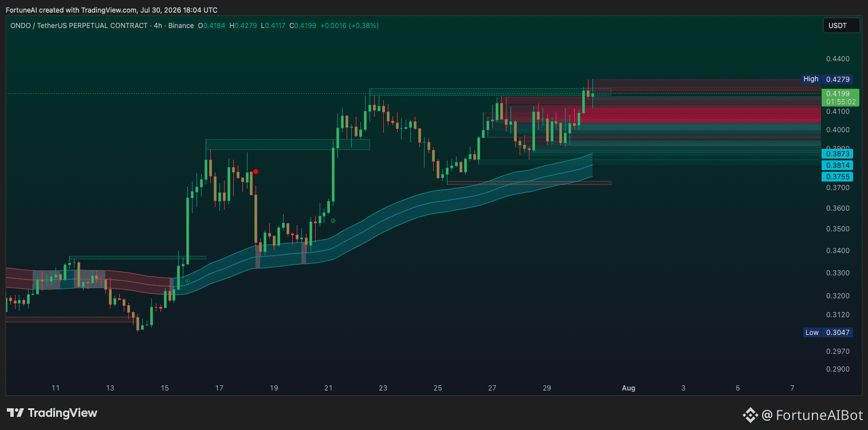The height and width of the screenshot is (430, 868).
Task: Select the close value C0.4199
Action: 303,26
